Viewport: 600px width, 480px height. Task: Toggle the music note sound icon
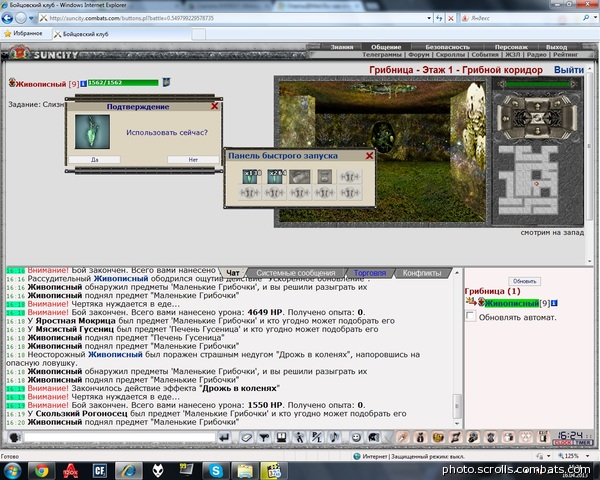(335, 437)
